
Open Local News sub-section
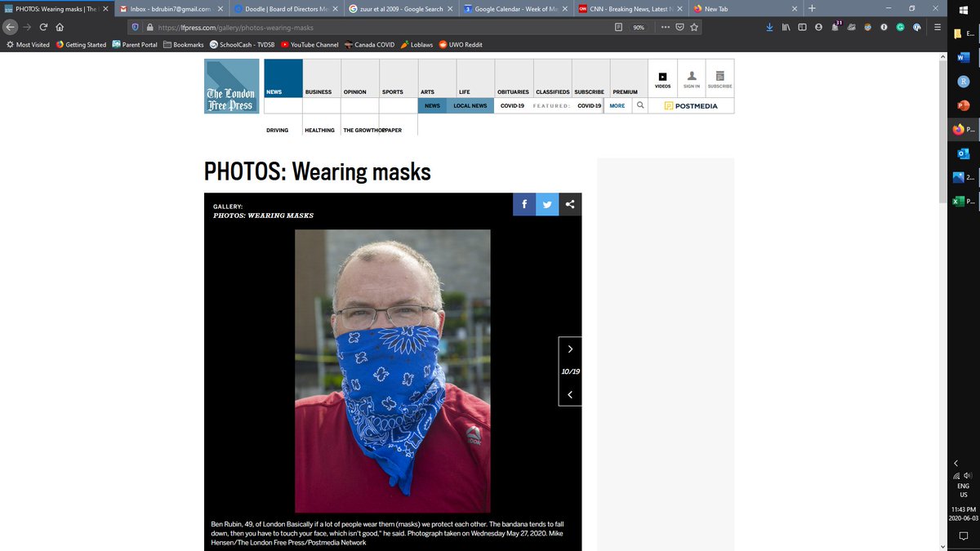470,105
